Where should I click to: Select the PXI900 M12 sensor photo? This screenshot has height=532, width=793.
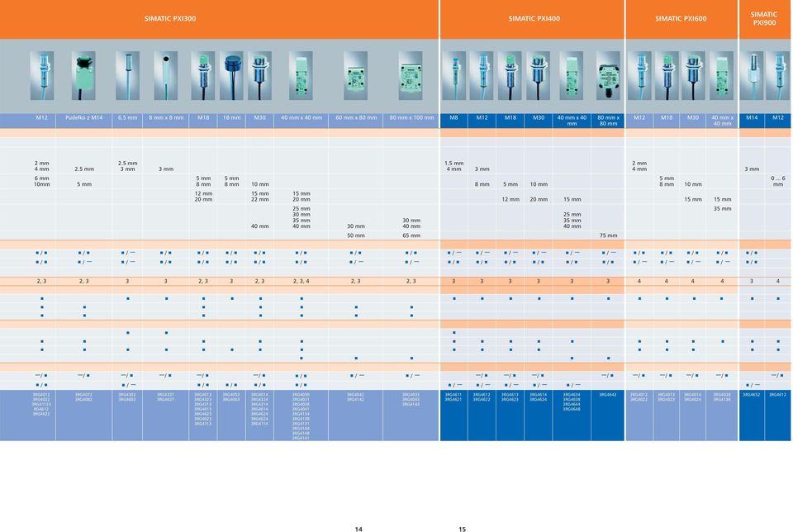778,75
